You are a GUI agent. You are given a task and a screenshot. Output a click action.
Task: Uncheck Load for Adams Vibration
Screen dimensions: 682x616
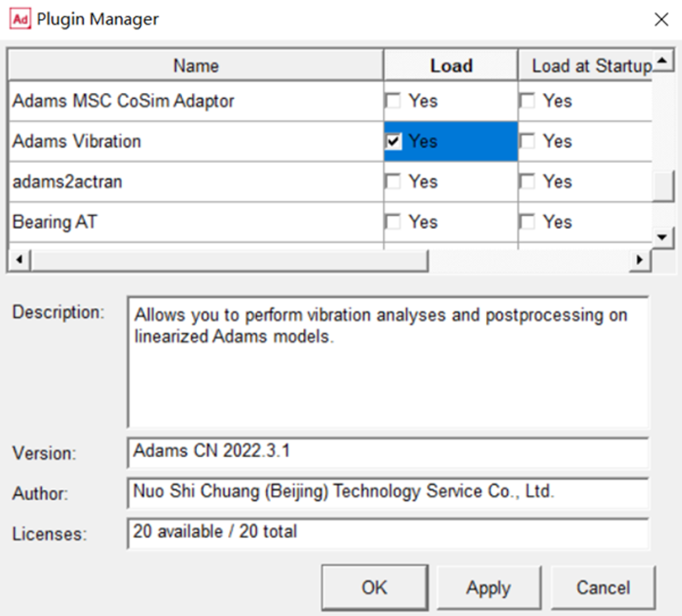393,142
